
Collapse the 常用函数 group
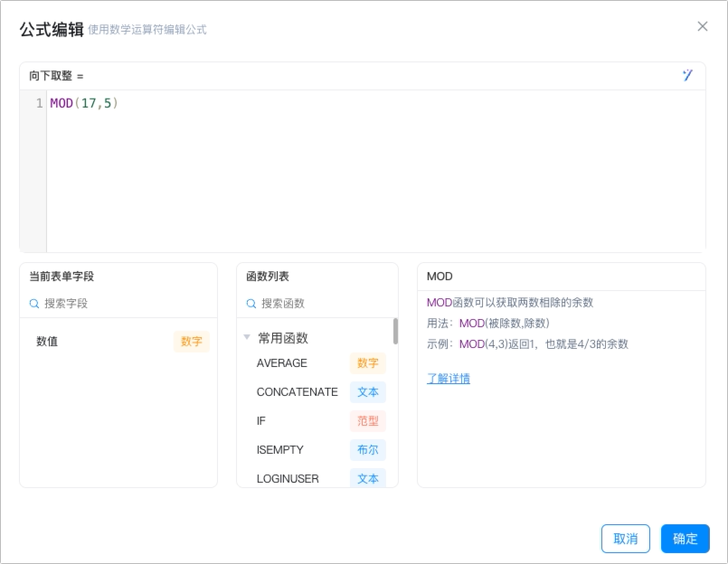247,337
